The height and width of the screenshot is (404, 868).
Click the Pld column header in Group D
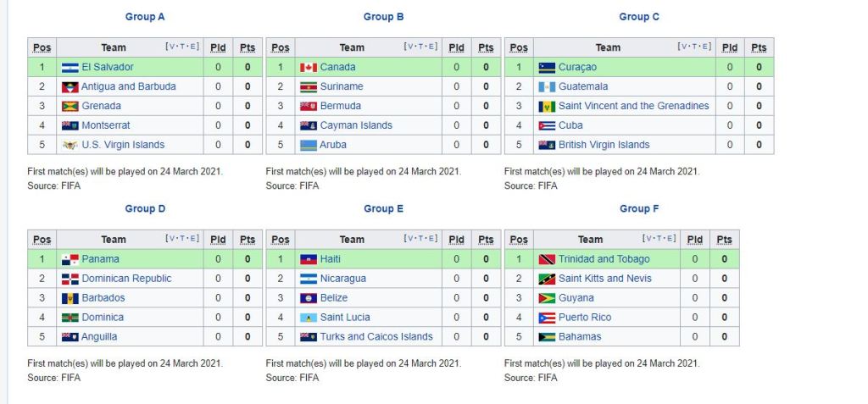218,241
